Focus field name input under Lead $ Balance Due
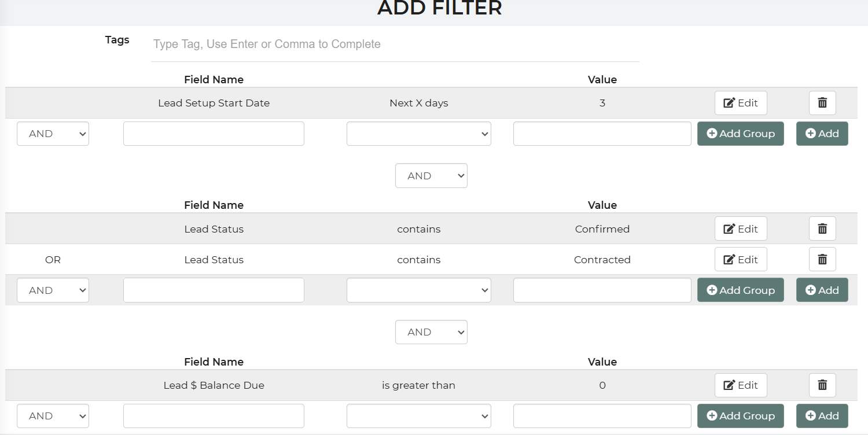868x435 pixels. click(214, 416)
